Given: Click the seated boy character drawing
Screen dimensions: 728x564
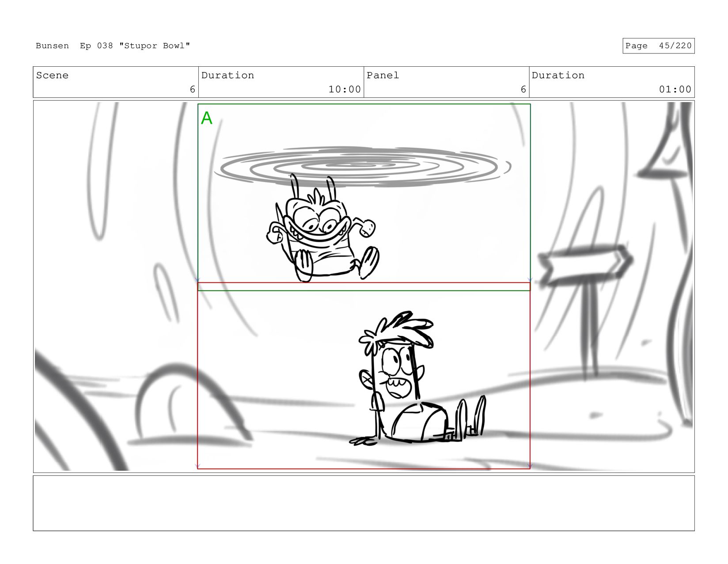Looking at the screenshot, I should click(417, 379).
